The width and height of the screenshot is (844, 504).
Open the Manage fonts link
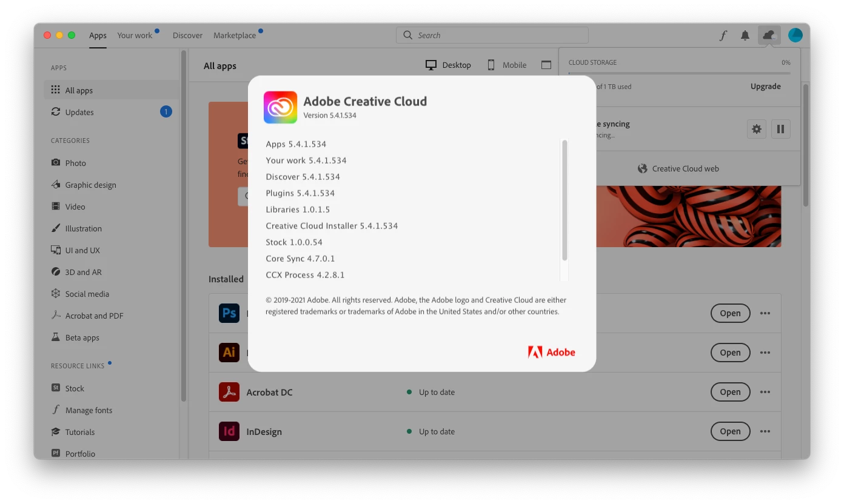pyautogui.click(x=82, y=410)
